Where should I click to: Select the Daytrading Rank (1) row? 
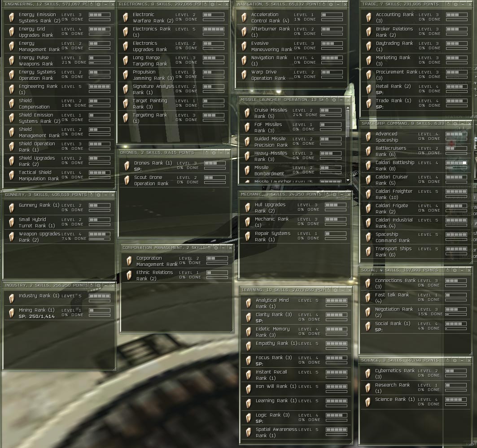click(416, 46)
